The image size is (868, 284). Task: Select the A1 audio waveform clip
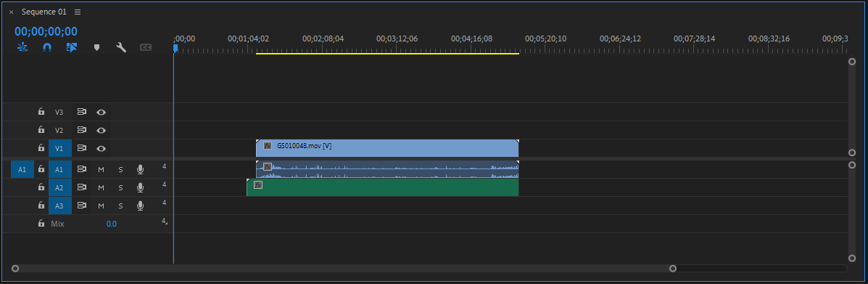point(387,169)
